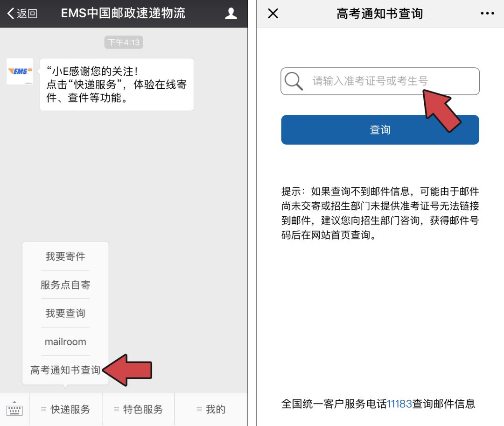
Task: Select 我要查询 menu entry
Action: tap(65, 313)
